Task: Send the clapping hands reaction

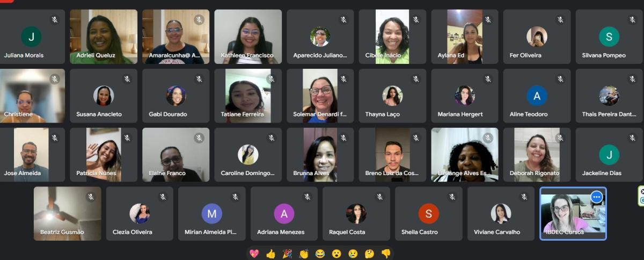Action: [x=304, y=254]
